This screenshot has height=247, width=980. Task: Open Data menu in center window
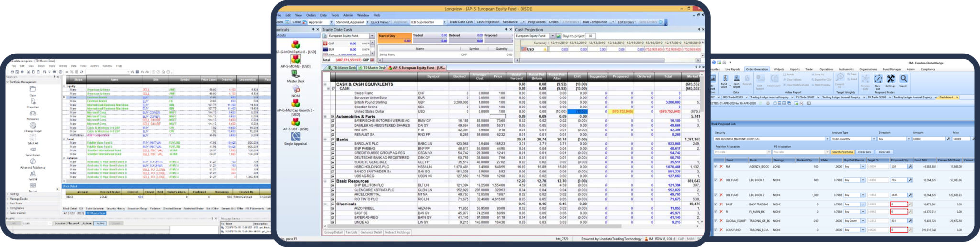(323, 15)
